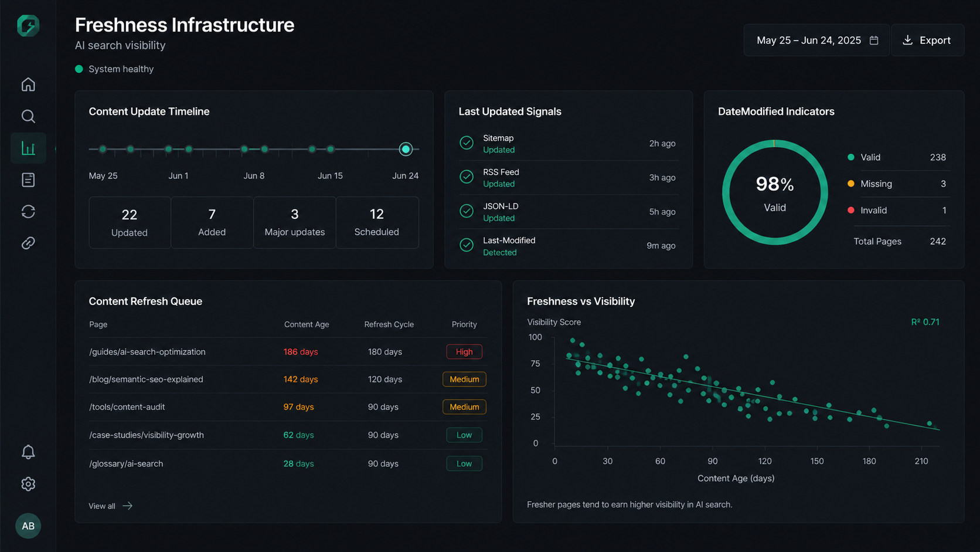
Task: Sort by Priority column header
Action: tap(464, 324)
